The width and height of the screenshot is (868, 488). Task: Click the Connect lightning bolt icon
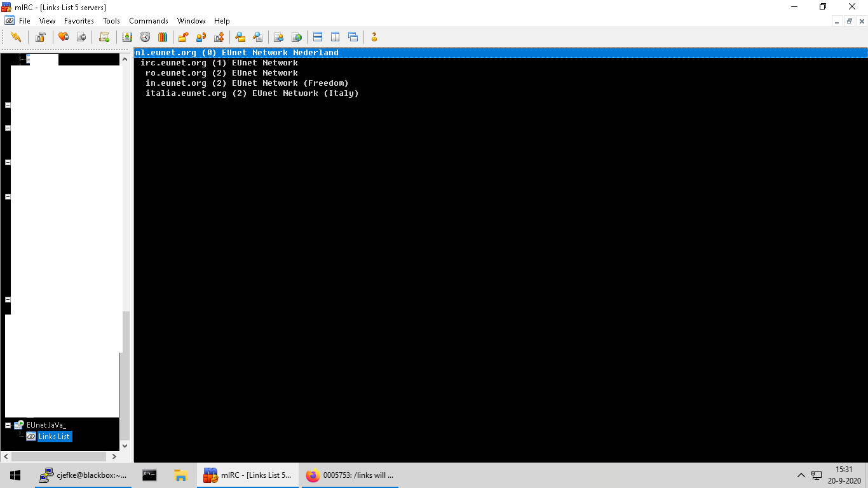click(x=16, y=37)
